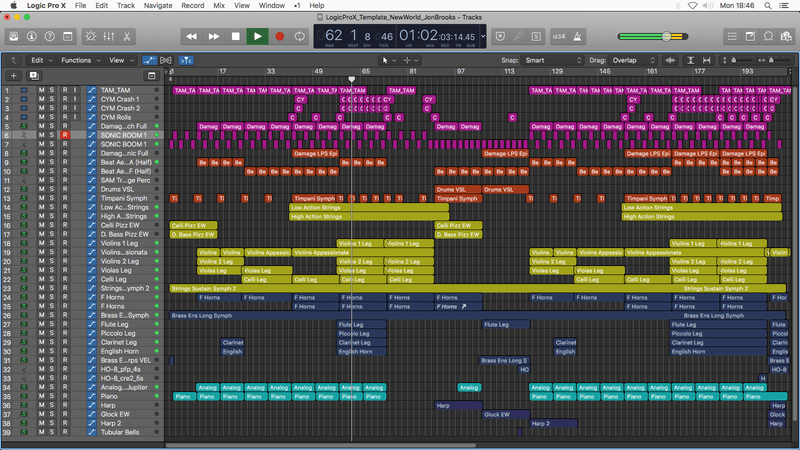Viewport: 800px width, 450px height.
Task: Open the Library button in control bar
Action: [14, 37]
